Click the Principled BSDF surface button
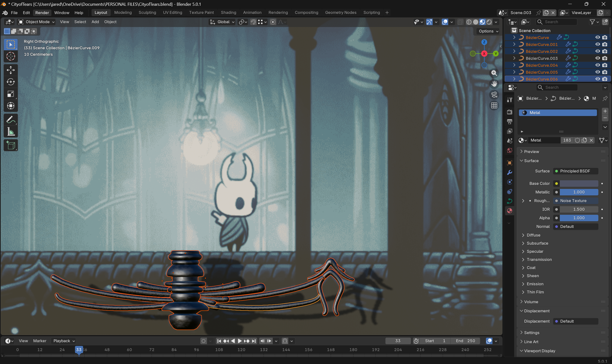Viewport: 612px width, 364px height. click(575, 171)
